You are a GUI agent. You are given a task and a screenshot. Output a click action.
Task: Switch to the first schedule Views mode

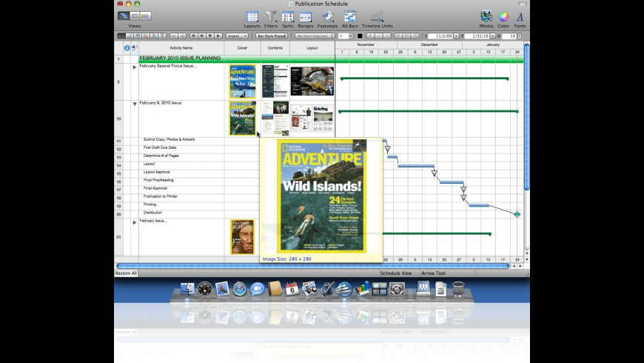click(124, 16)
